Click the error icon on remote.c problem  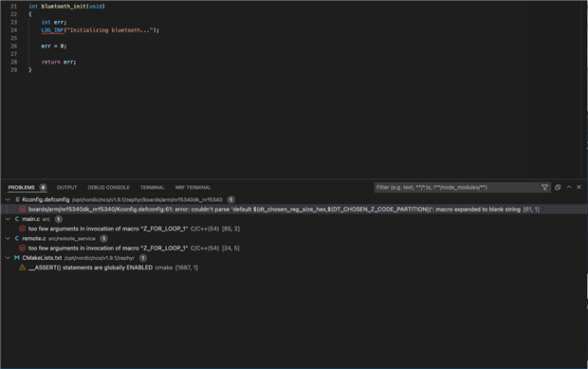(x=22, y=249)
